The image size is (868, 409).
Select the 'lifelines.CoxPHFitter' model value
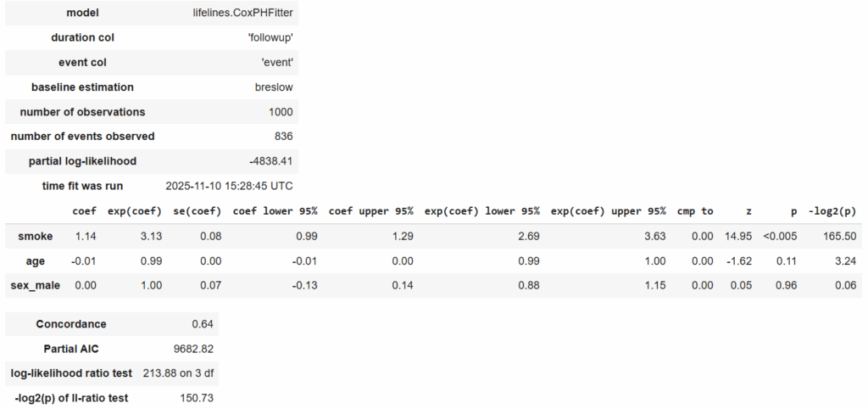point(242,13)
